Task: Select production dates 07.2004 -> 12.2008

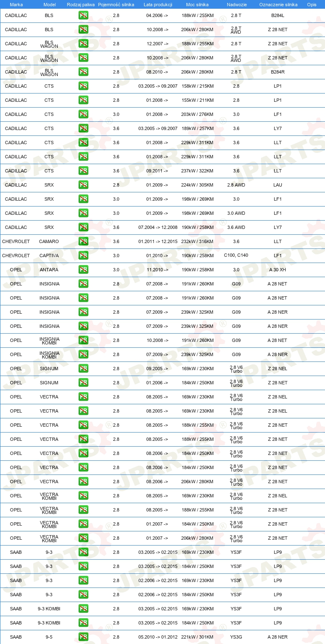Action: pyautogui.click(x=158, y=227)
